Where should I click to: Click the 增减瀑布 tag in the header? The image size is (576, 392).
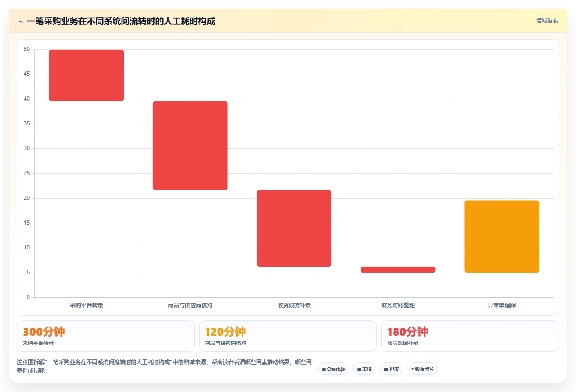pos(547,21)
